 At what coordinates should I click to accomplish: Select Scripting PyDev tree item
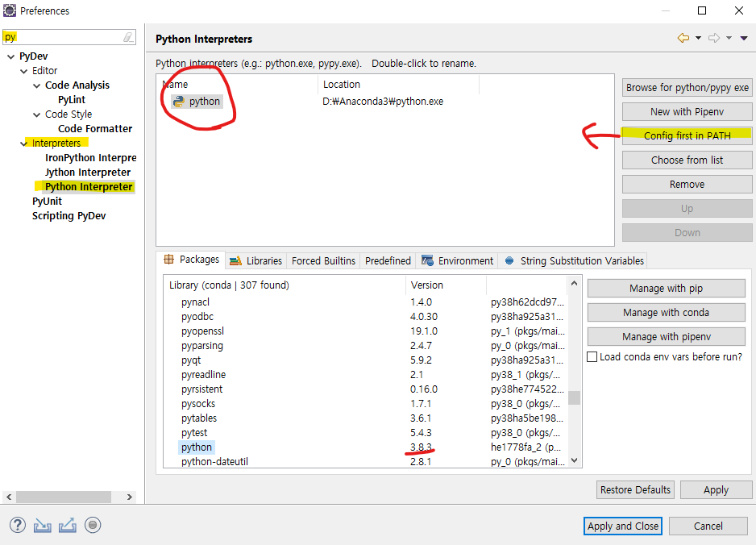(69, 215)
